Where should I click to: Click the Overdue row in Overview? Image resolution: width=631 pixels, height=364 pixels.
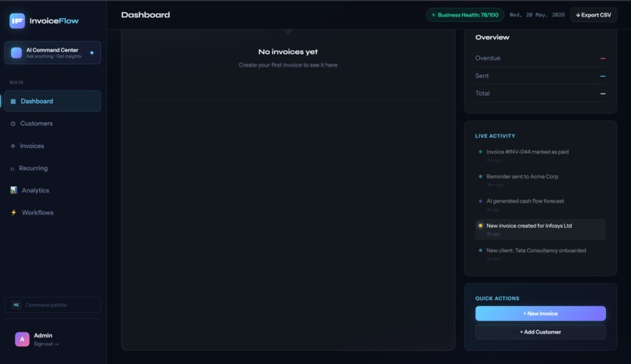[540, 58]
